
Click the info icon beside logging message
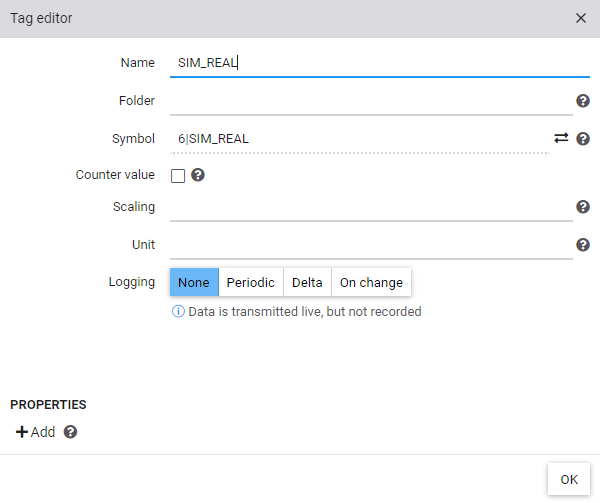178,311
